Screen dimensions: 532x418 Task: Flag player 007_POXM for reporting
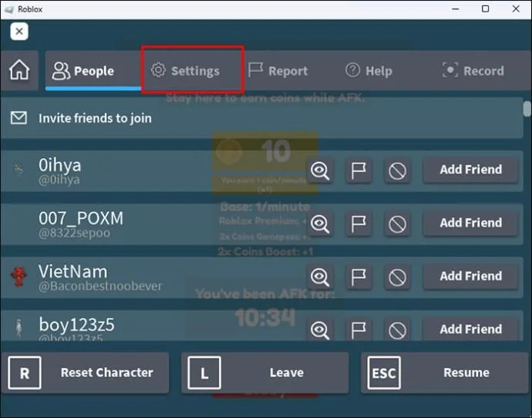coord(359,224)
